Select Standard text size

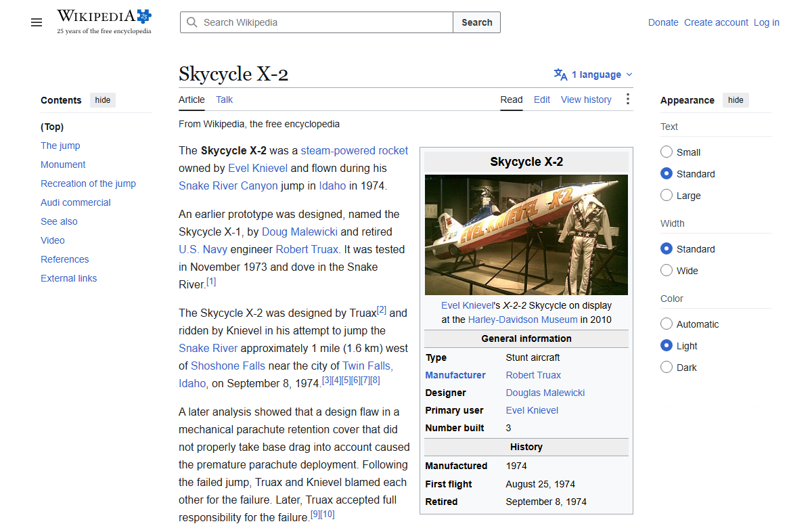click(x=667, y=174)
